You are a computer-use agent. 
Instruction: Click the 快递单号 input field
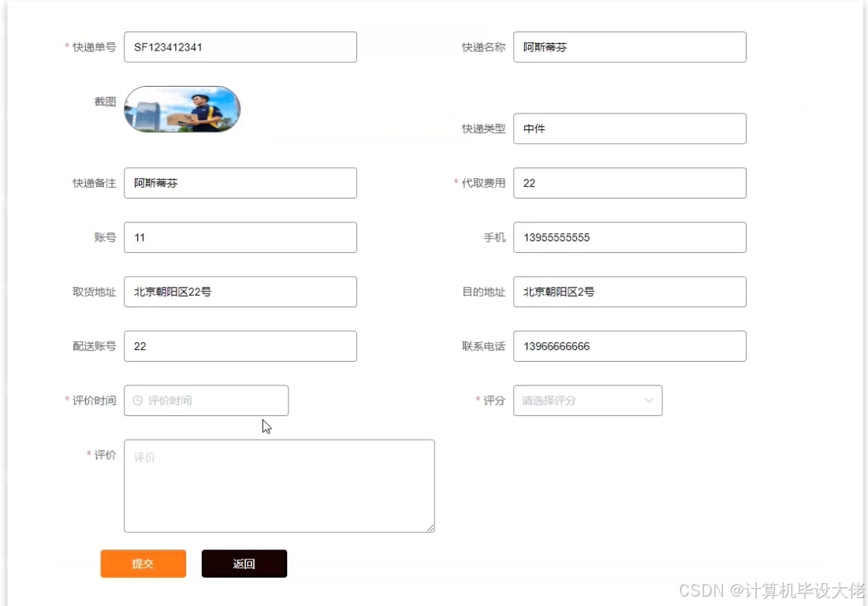click(240, 47)
